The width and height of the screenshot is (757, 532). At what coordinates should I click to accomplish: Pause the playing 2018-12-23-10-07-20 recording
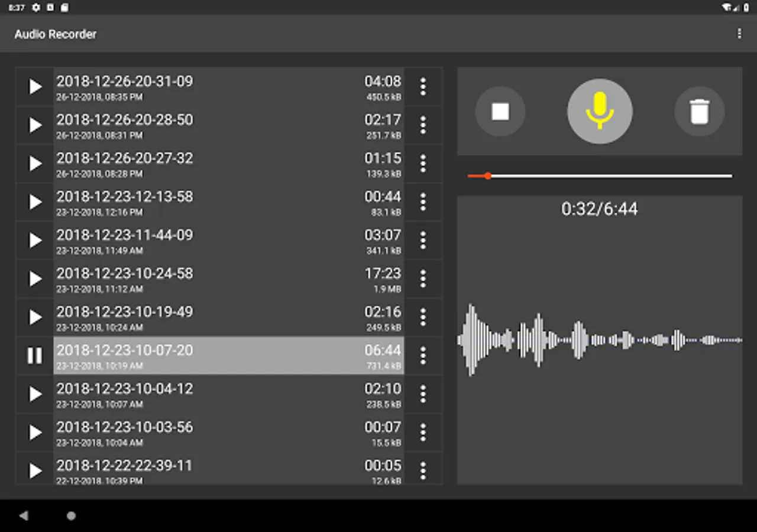tap(35, 355)
